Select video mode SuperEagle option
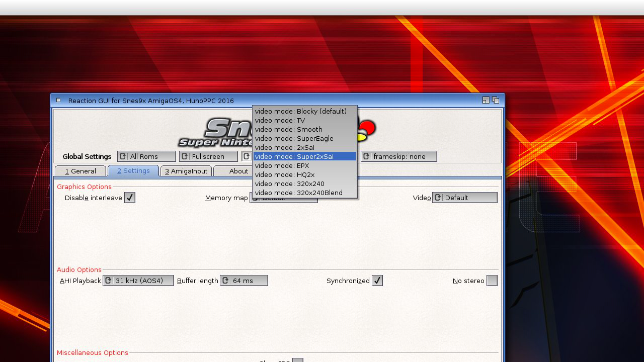Image resolution: width=644 pixels, height=362 pixels. tap(305, 138)
